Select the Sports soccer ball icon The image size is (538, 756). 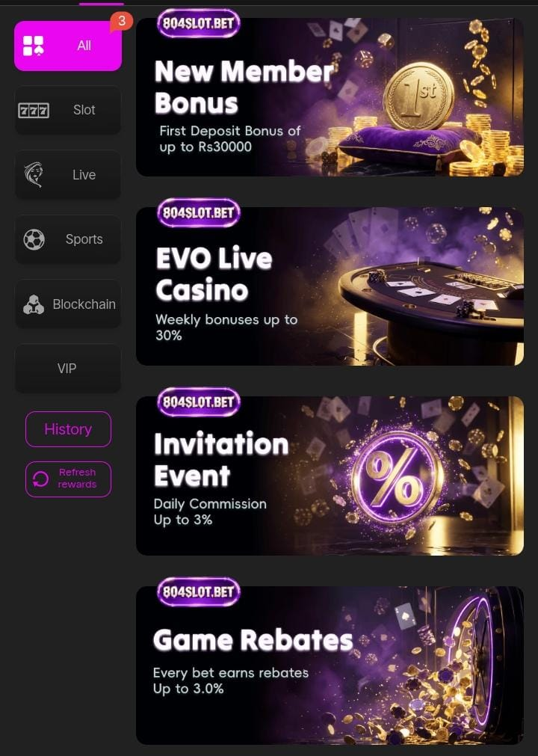[34, 239]
